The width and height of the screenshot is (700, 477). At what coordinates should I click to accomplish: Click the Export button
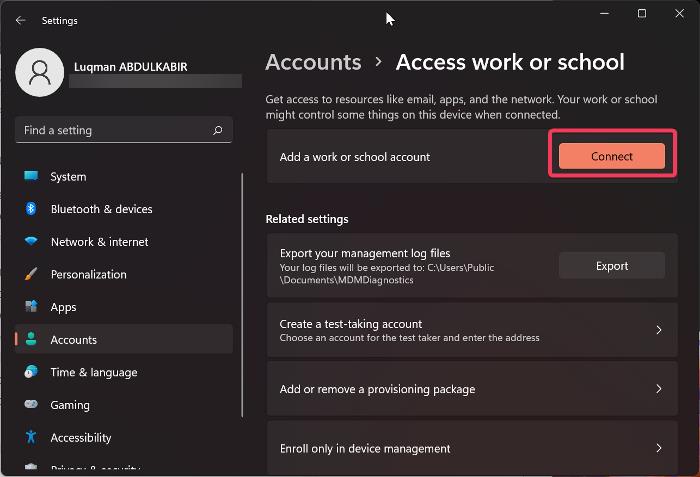611,266
